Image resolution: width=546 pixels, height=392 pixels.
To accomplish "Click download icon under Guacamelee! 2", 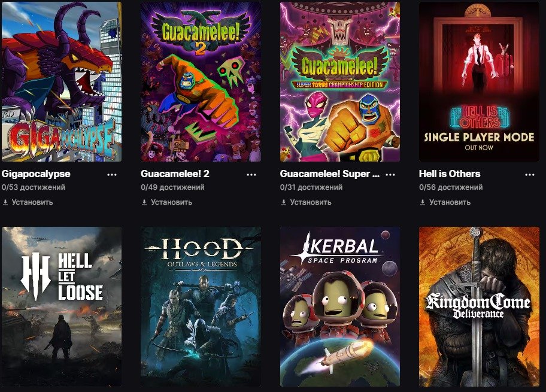I will point(144,202).
